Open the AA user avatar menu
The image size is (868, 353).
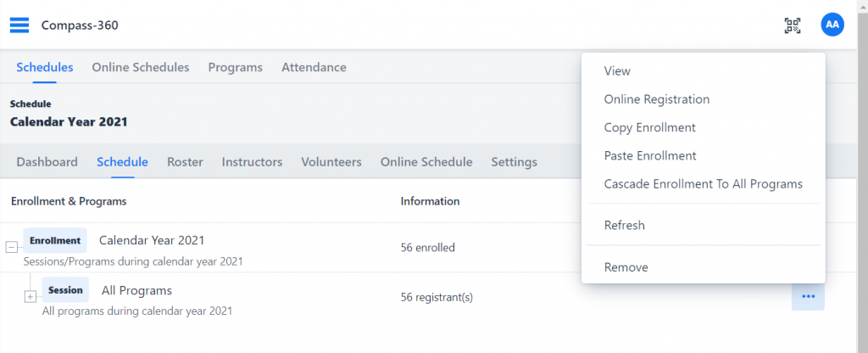click(832, 25)
